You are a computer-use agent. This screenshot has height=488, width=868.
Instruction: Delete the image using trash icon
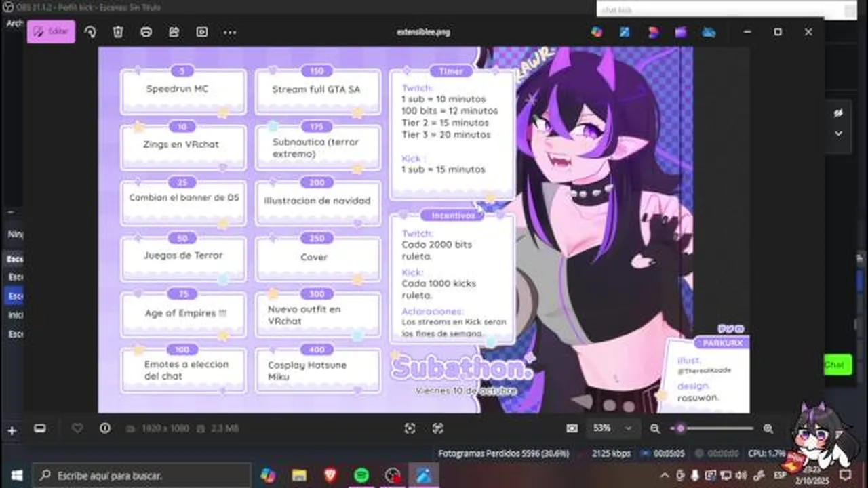pyautogui.click(x=118, y=32)
